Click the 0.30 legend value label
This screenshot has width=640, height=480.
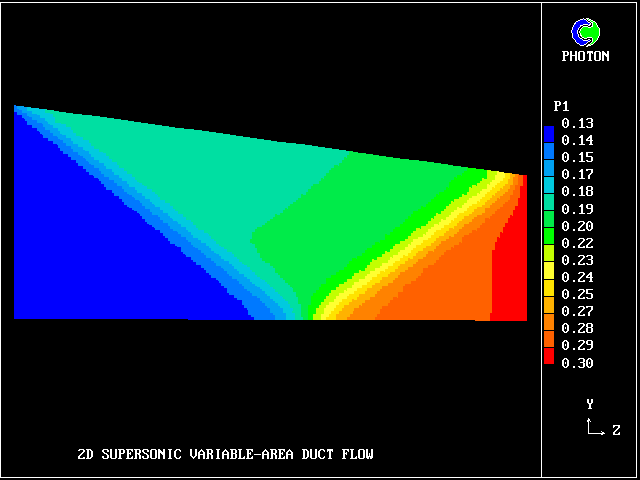pos(577,363)
